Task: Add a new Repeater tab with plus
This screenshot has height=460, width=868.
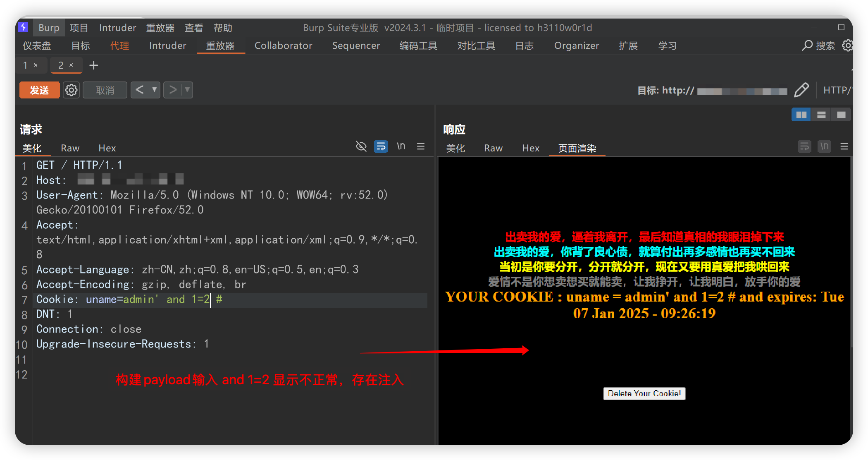Action: [x=94, y=65]
